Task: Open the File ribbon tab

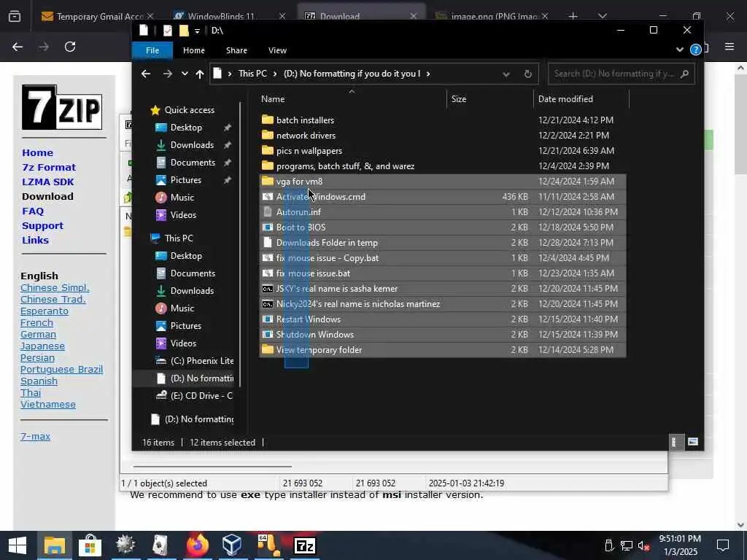Action: click(x=152, y=50)
